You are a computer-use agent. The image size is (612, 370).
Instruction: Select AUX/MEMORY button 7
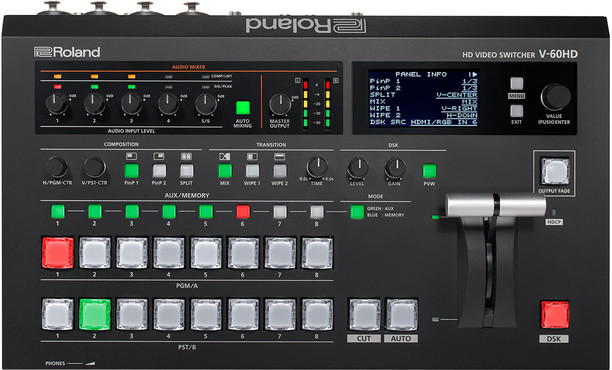click(280, 212)
